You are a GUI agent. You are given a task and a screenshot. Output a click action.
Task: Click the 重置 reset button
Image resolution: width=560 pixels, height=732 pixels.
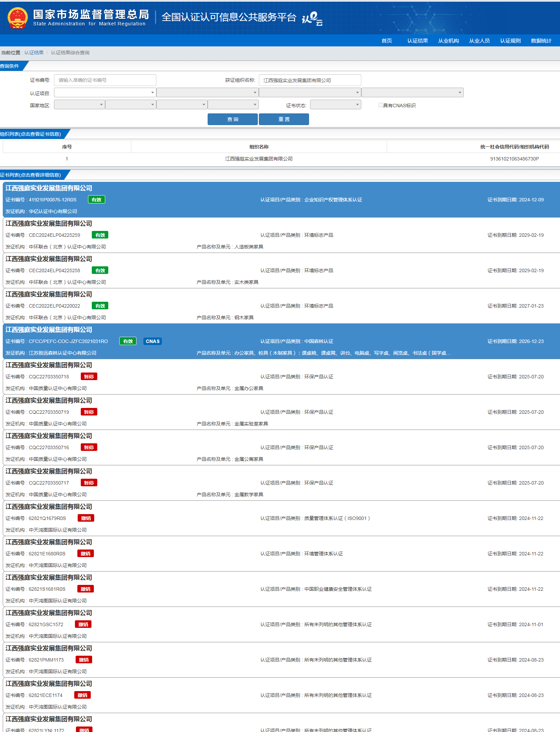click(284, 119)
